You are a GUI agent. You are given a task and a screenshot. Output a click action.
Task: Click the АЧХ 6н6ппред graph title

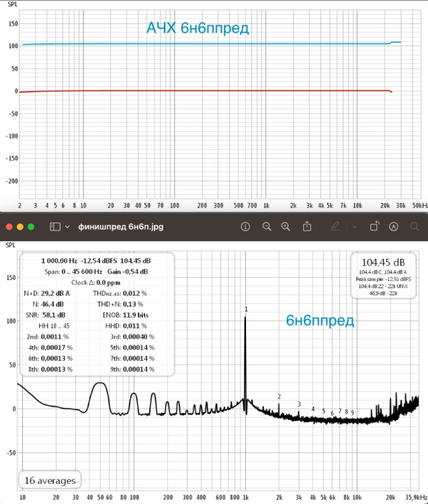[198, 28]
